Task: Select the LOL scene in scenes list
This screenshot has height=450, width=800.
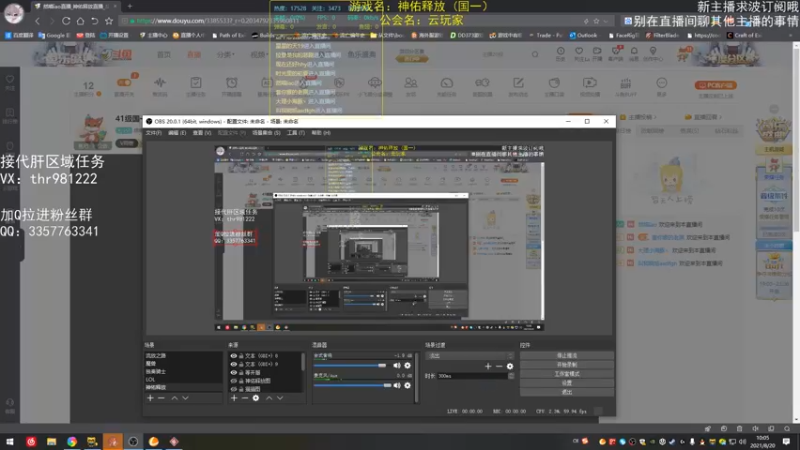Action: coord(183,380)
